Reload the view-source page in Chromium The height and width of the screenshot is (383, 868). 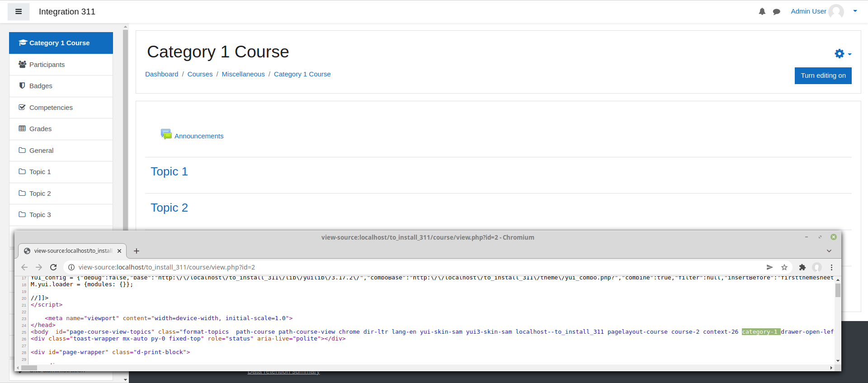(53, 267)
